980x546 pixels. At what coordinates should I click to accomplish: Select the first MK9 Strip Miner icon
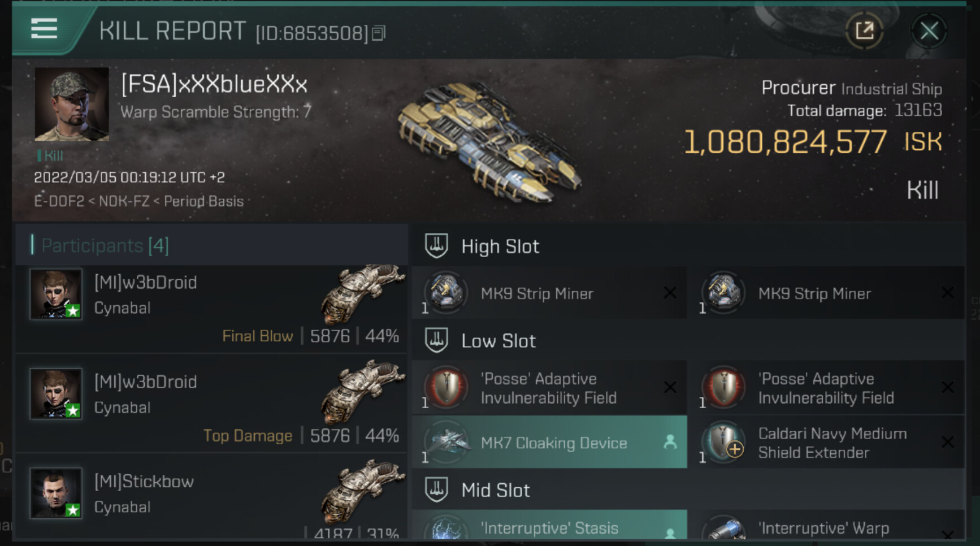click(446, 293)
